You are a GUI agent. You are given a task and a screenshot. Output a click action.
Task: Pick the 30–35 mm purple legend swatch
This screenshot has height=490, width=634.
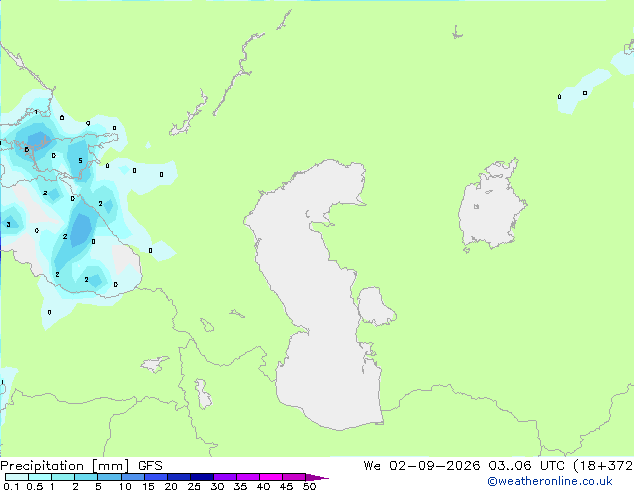pyautogui.click(x=224, y=477)
